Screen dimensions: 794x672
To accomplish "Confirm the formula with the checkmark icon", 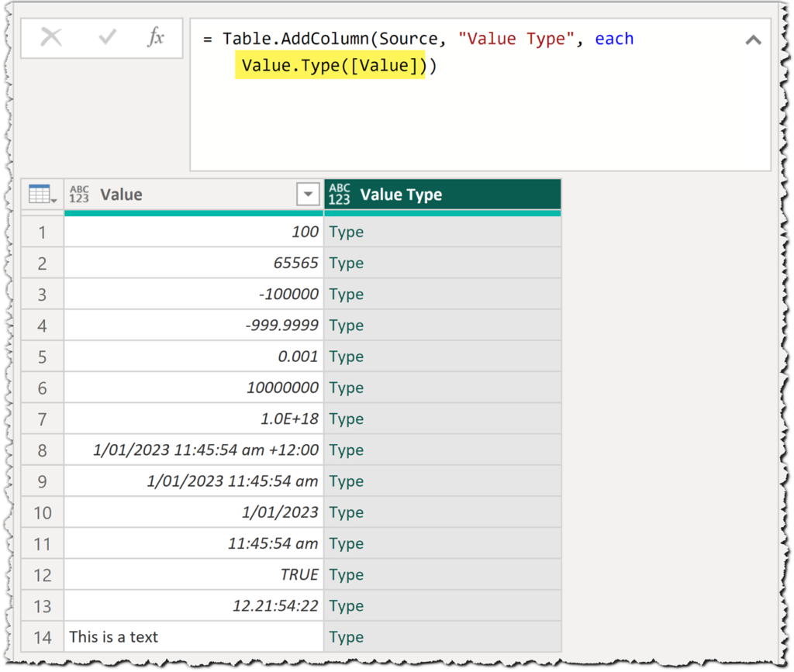I will tap(107, 37).
